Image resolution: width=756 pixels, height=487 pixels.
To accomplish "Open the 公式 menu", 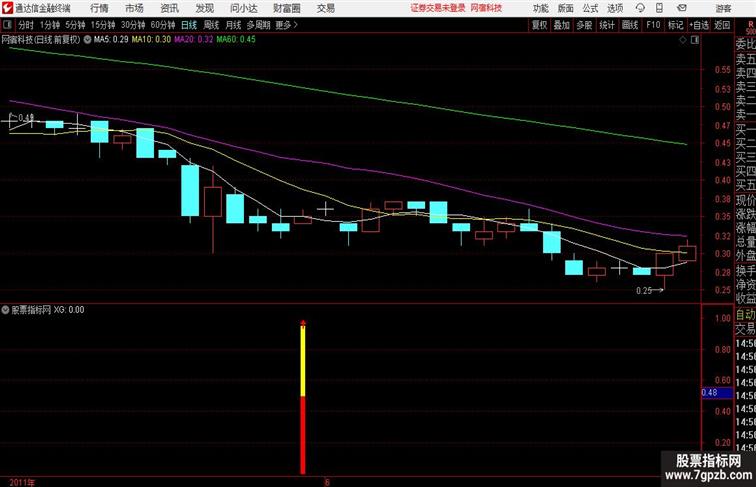I will pos(590,8).
